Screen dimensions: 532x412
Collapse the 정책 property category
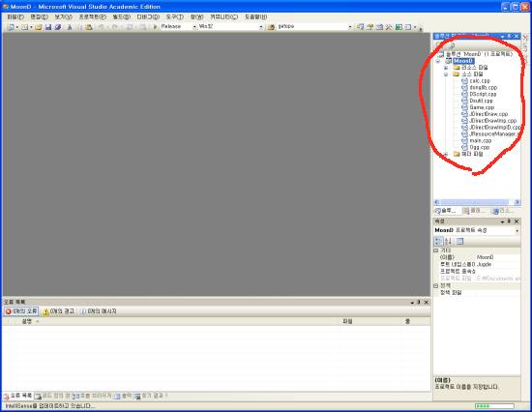[x=436, y=285]
